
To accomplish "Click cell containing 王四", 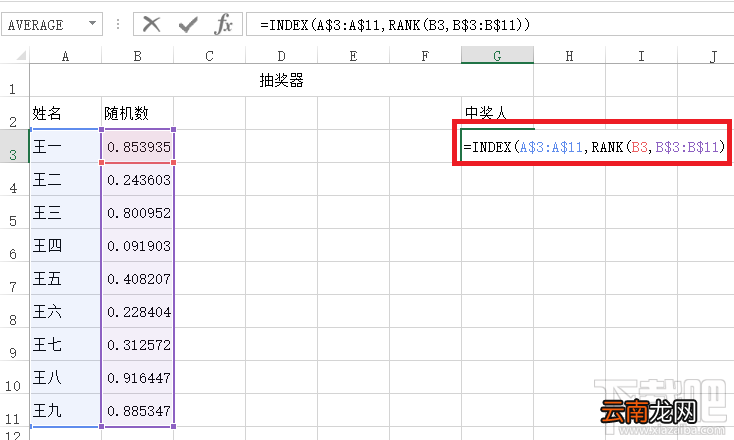I will tap(65, 245).
